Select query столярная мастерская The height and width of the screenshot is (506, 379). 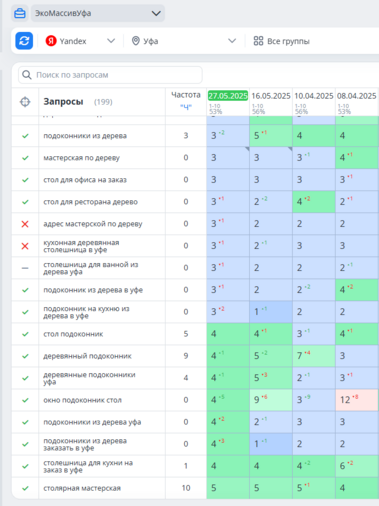82,488
